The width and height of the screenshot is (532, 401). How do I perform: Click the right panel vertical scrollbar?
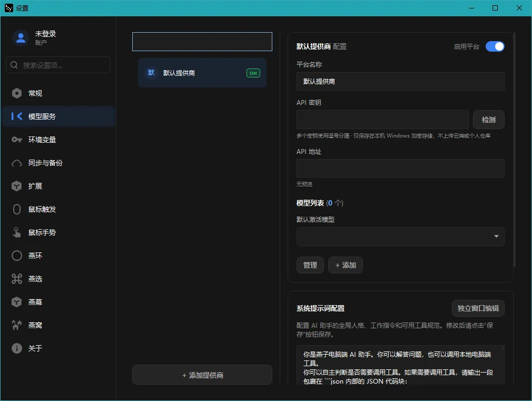(x=515, y=150)
